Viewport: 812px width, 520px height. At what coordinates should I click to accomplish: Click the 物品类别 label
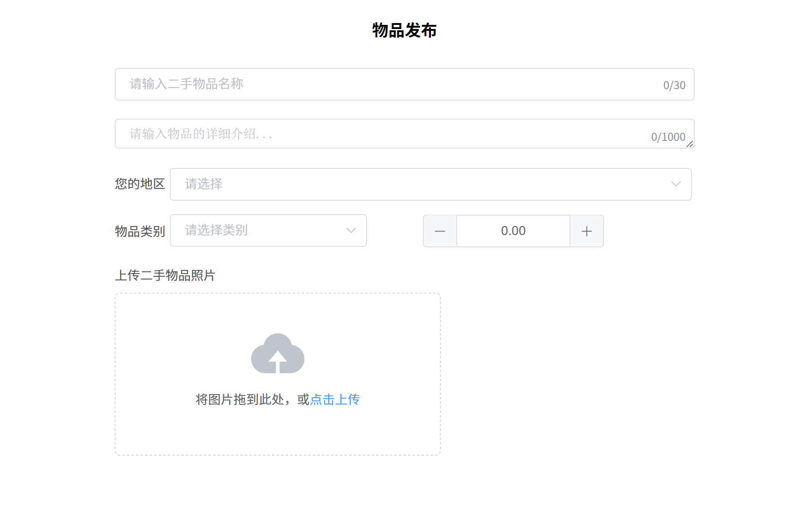click(x=140, y=231)
